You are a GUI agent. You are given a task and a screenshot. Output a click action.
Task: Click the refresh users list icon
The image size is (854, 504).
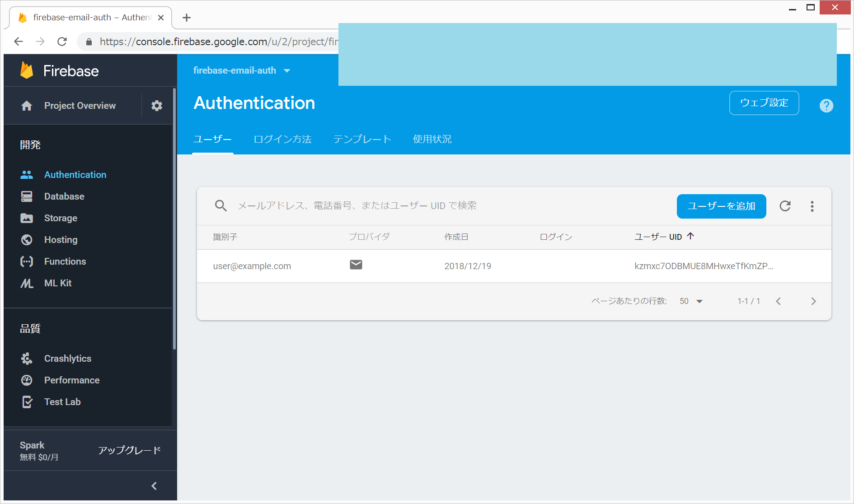tap(785, 206)
